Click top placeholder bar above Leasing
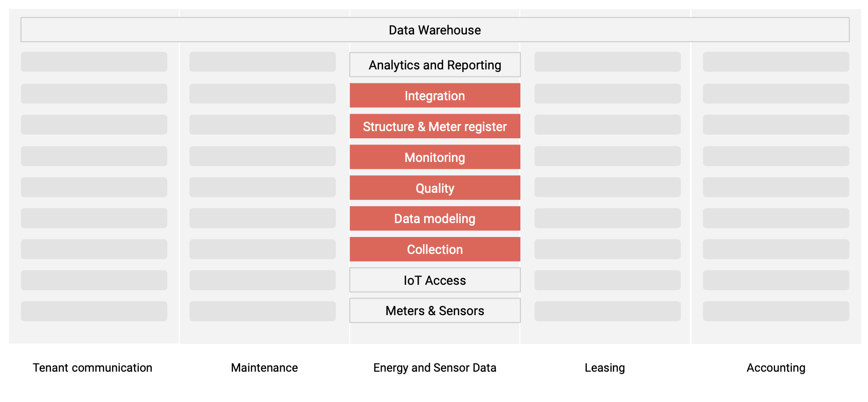 click(x=607, y=62)
